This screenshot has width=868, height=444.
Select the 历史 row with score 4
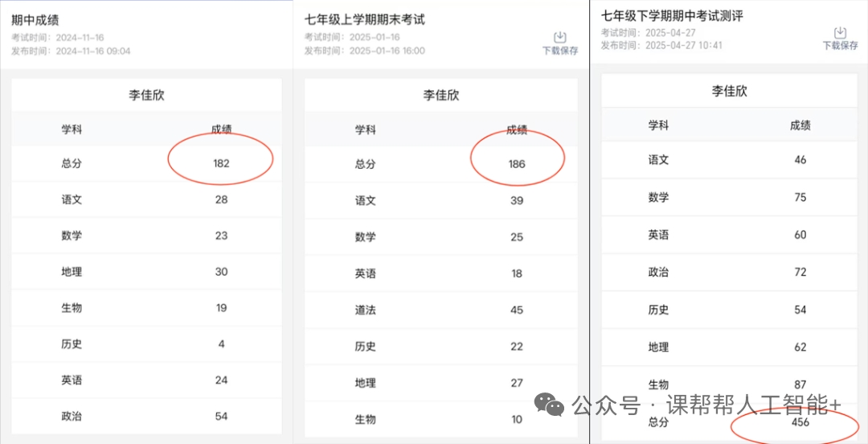(x=146, y=344)
